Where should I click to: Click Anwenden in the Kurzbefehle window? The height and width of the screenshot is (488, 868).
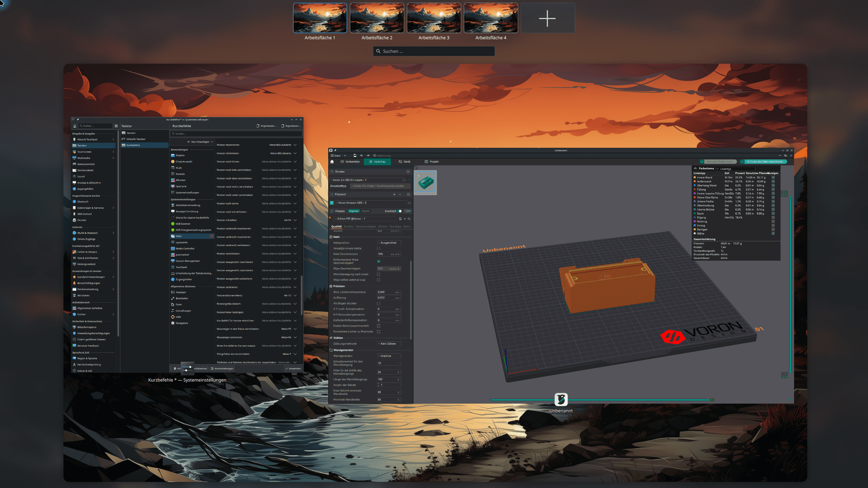[293, 368]
